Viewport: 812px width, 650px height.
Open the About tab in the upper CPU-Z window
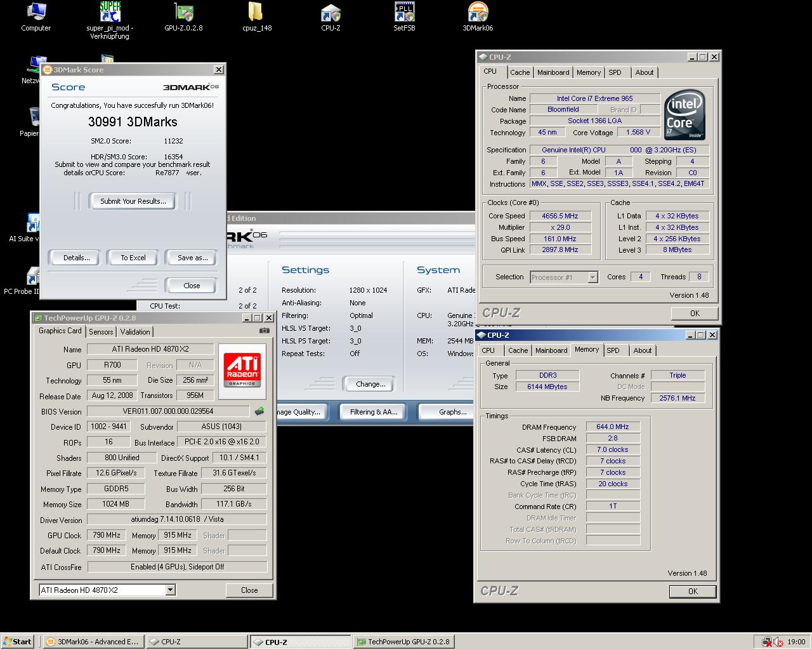pyautogui.click(x=645, y=72)
